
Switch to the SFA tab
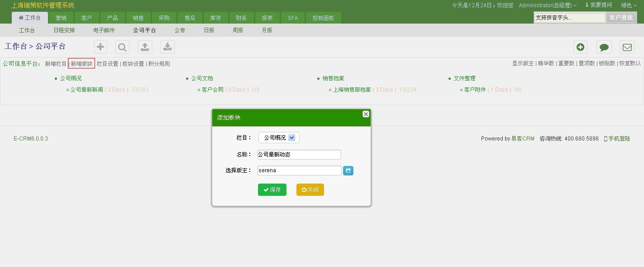click(x=293, y=18)
